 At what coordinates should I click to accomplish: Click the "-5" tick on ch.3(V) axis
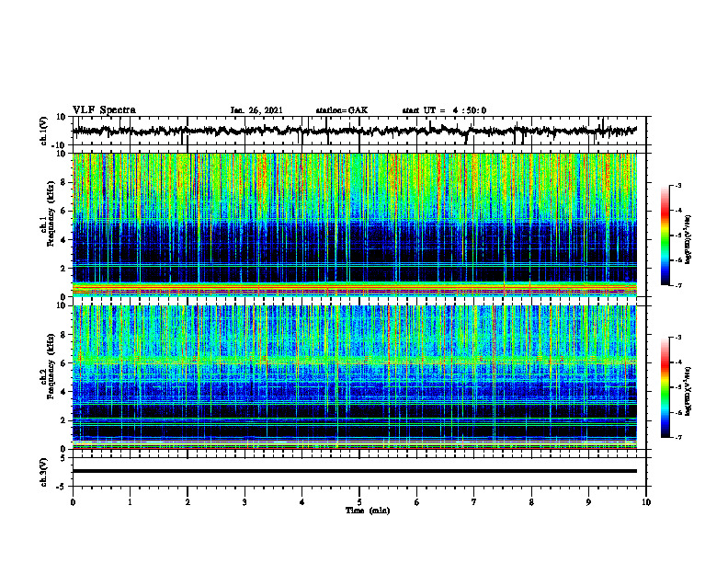[63, 486]
